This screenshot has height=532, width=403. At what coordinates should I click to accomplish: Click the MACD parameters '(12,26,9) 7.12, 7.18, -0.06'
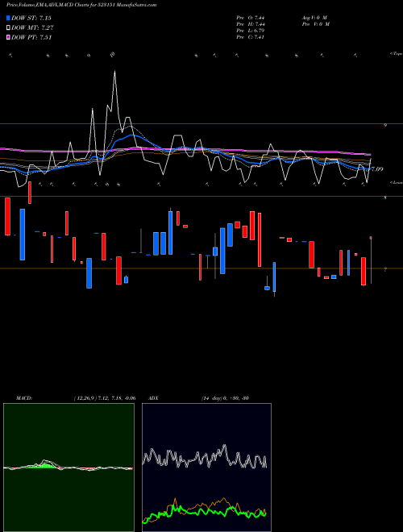[105, 398]
